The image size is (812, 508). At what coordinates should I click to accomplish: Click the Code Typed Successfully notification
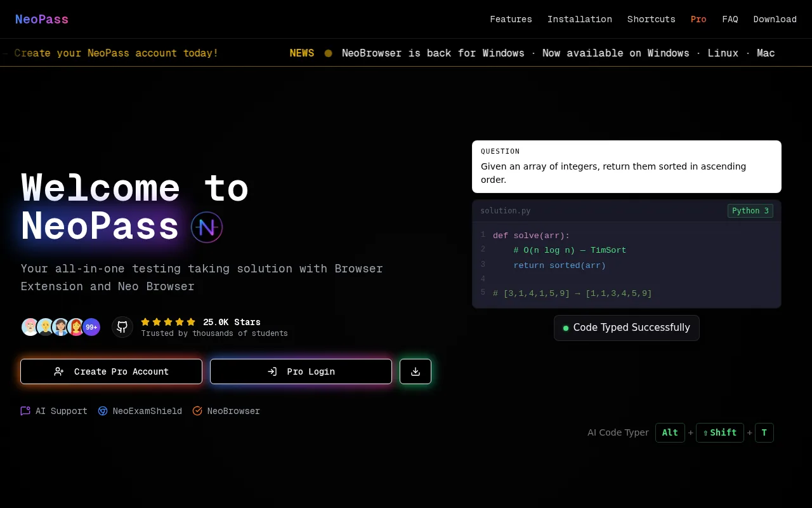click(627, 328)
